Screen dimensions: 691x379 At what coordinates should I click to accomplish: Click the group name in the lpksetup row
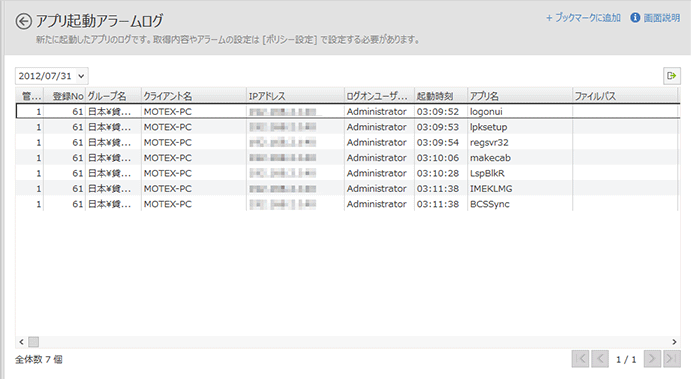(x=109, y=127)
